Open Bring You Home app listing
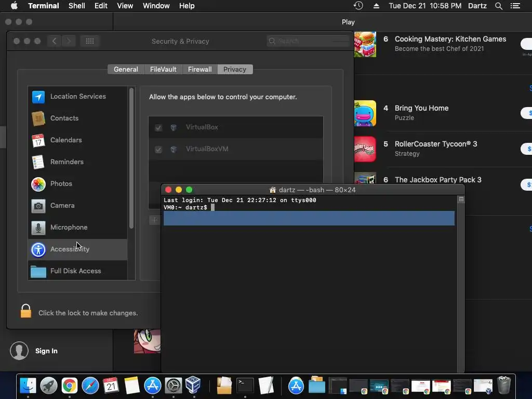Image resolution: width=532 pixels, height=399 pixels. (x=421, y=108)
